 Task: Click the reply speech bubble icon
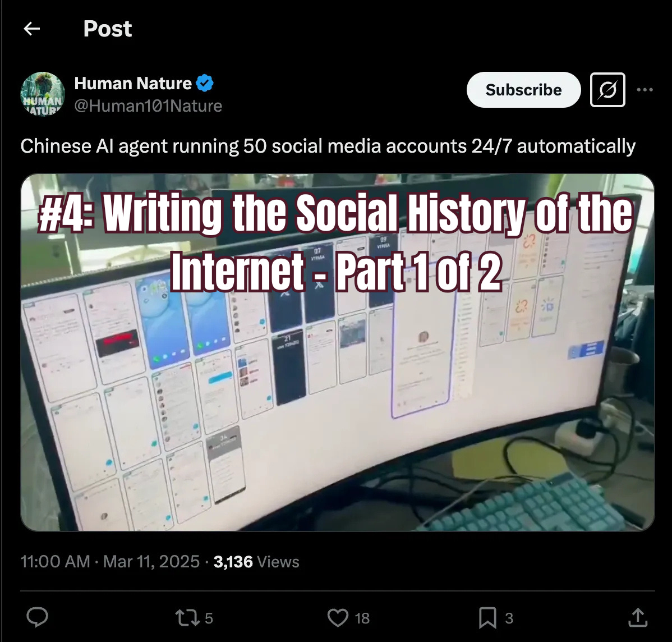[x=37, y=617]
